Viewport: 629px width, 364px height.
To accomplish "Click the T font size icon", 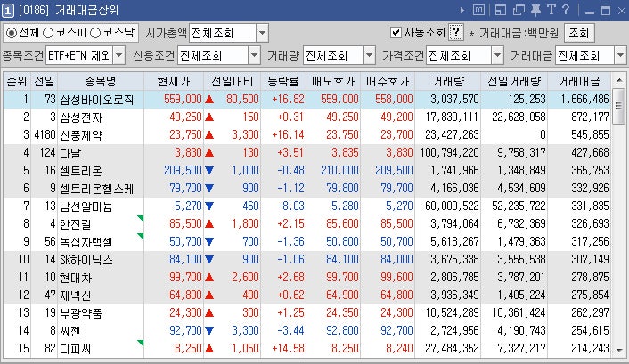I will [551, 10].
